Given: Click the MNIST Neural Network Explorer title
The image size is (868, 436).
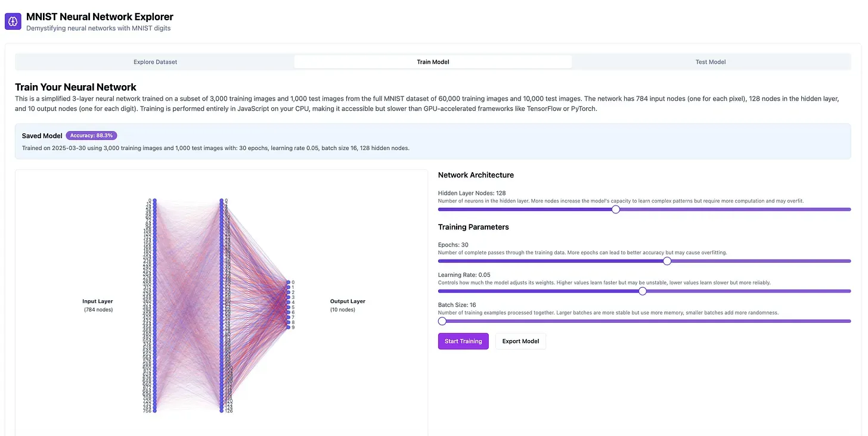Looking at the screenshot, I should (x=100, y=17).
